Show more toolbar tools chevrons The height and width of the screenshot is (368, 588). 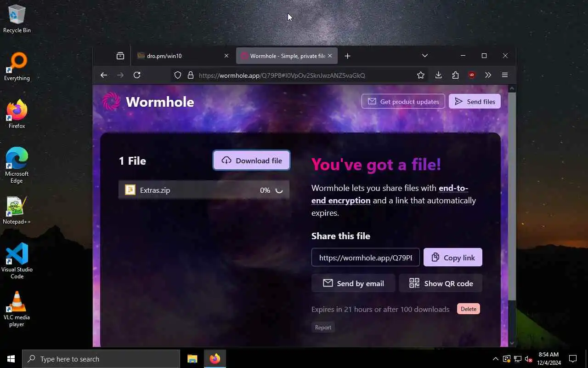coord(488,75)
